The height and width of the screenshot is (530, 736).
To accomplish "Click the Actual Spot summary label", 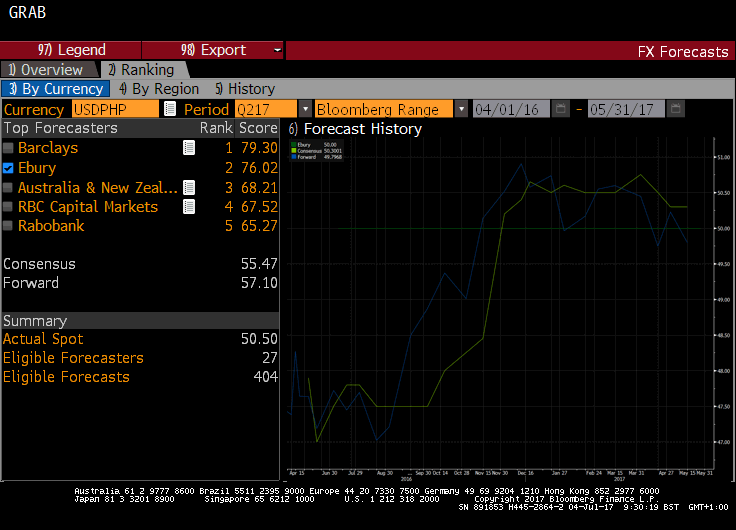I will pyautogui.click(x=43, y=339).
